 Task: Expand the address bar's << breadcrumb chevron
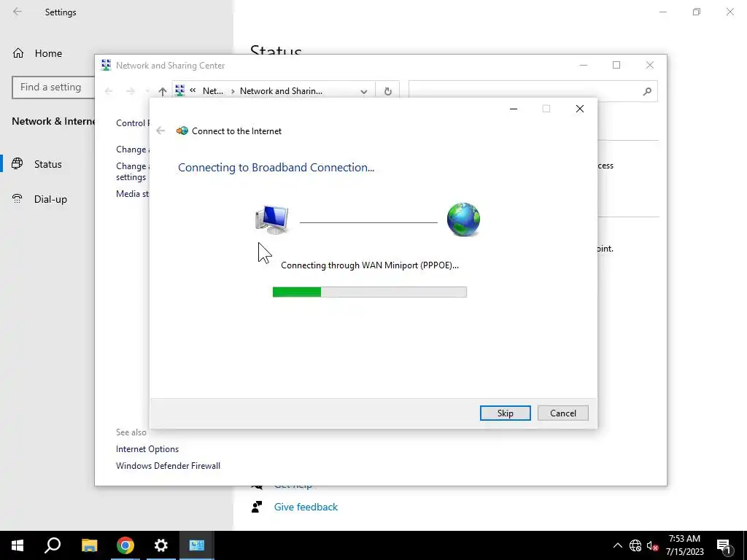(193, 90)
